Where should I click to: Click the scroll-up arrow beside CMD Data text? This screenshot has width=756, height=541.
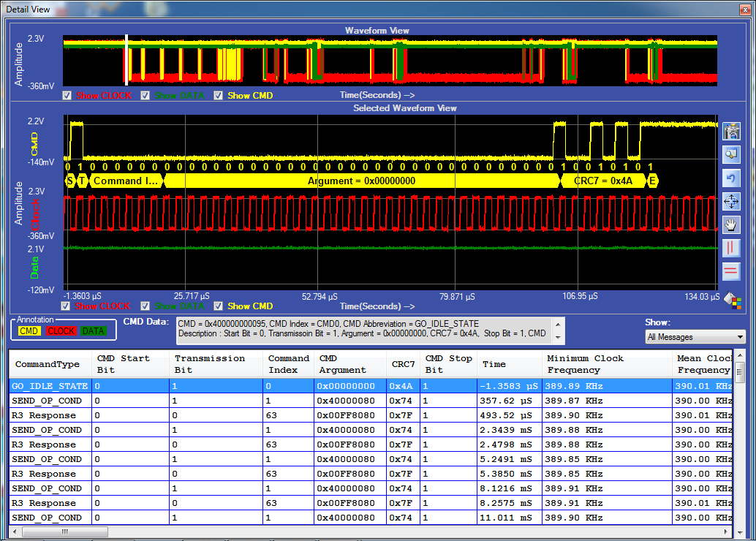pos(559,323)
